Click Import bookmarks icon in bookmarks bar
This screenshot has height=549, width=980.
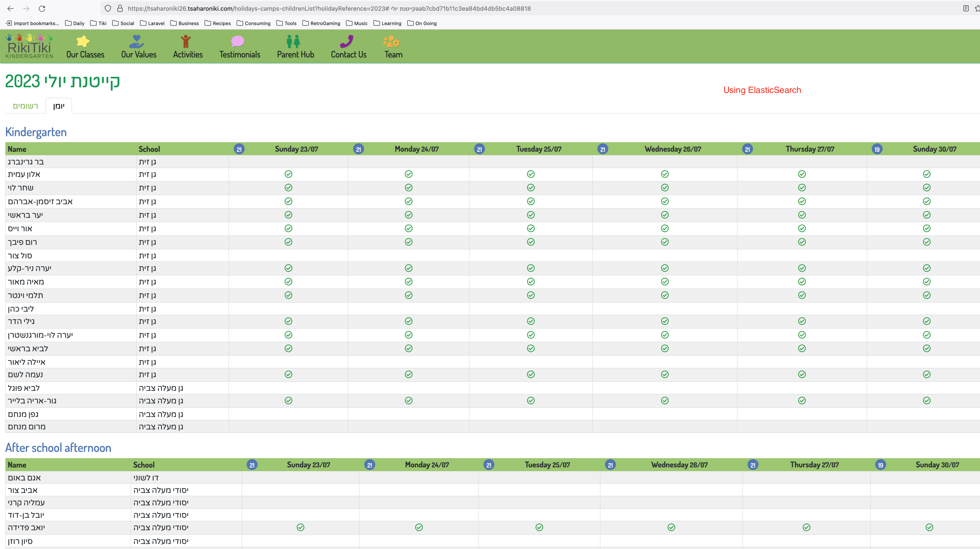point(9,23)
